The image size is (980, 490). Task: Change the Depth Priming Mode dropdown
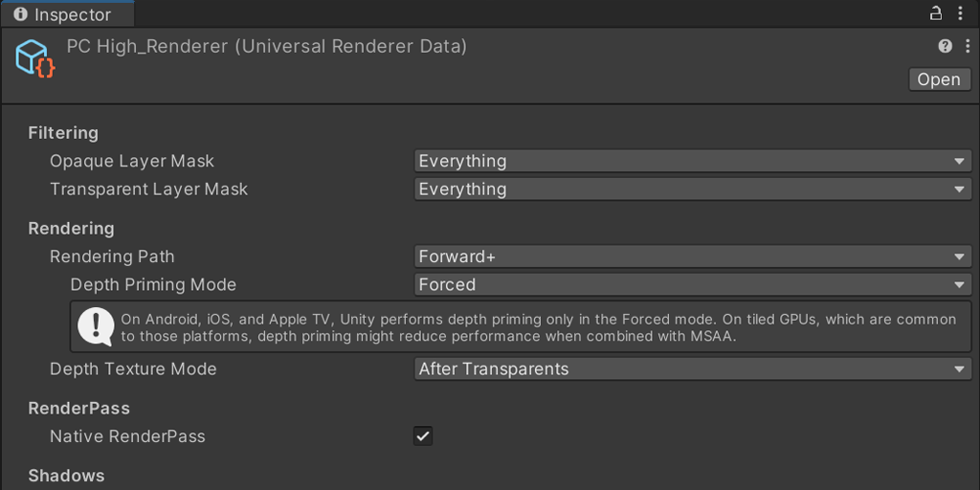click(693, 284)
